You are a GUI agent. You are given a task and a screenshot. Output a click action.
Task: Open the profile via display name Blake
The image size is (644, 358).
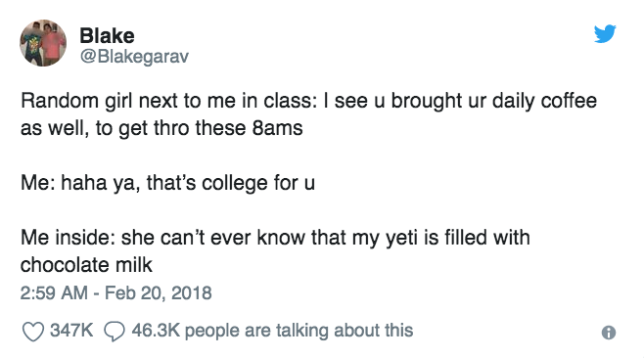coord(107,36)
